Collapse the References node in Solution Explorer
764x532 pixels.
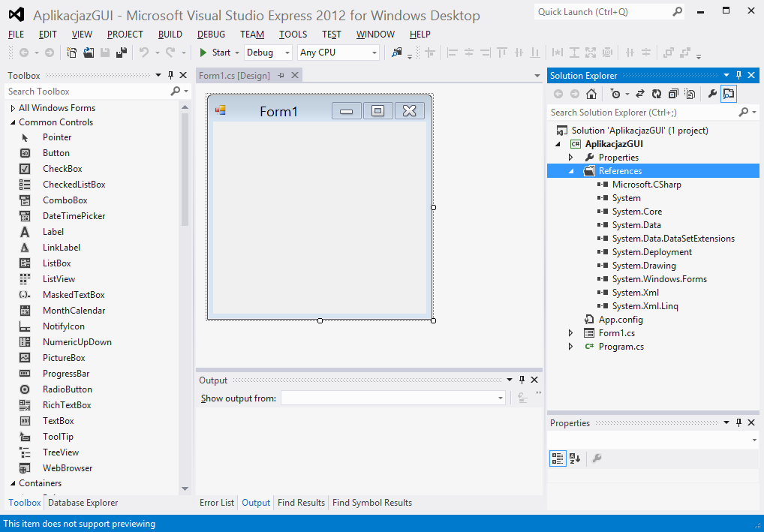(571, 171)
